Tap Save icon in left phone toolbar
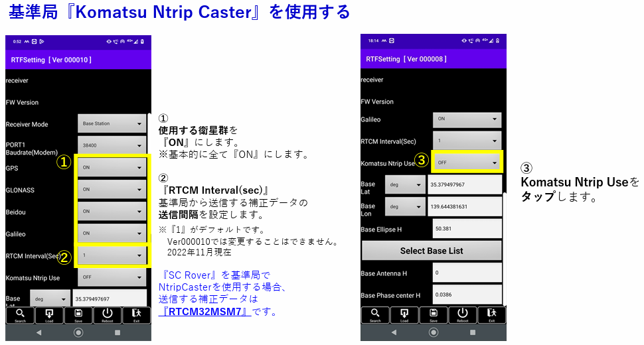The height and width of the screenshot is (345, 644). point(78,315)
